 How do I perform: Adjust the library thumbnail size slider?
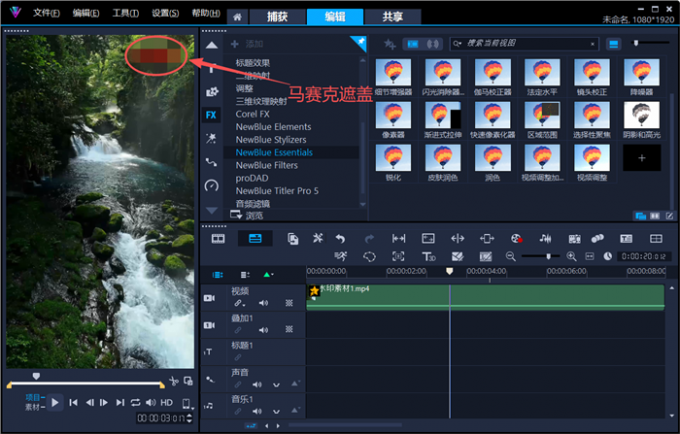pyautogui.click(x=636, y=43)
